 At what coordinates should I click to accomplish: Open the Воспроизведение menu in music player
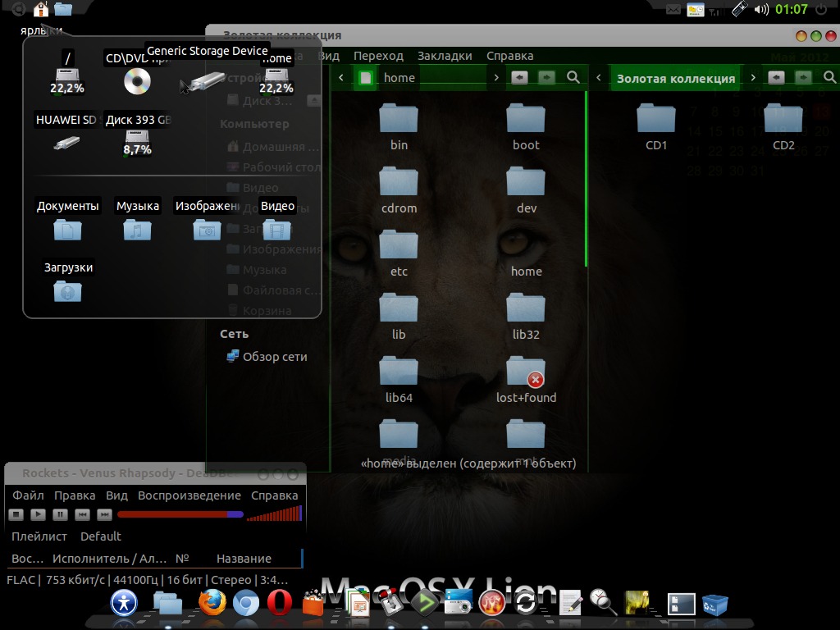click(189, 495)
